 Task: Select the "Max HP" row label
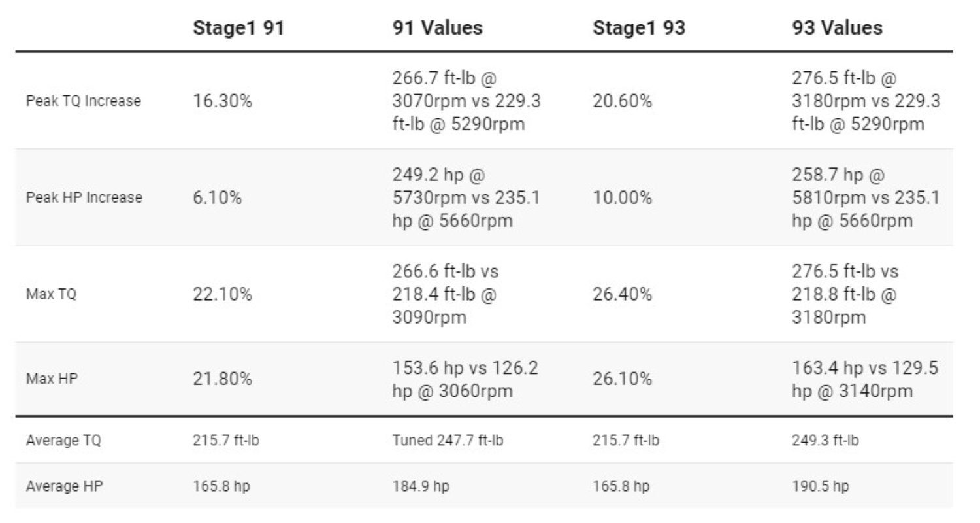click(52, 379)
